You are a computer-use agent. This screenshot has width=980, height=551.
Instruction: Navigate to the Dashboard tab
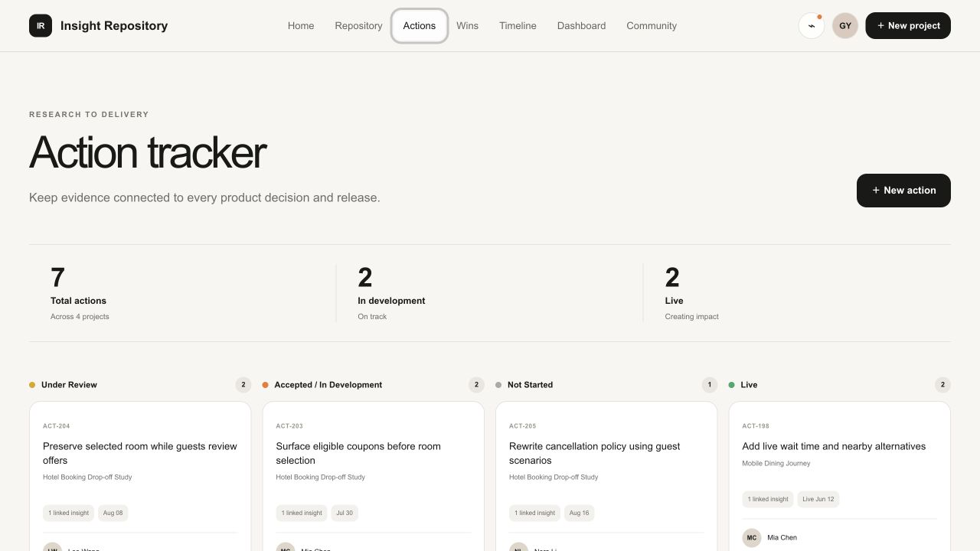click(x=581, y=25)
